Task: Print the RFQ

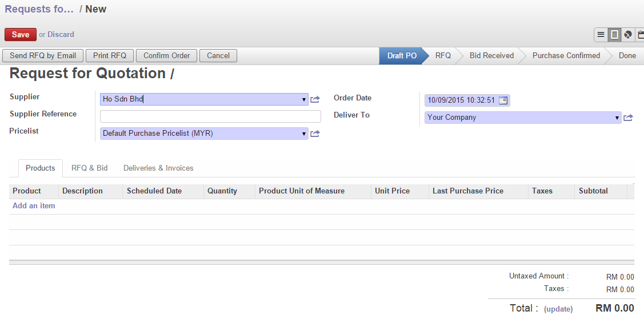Action: (x=110, y=56)
